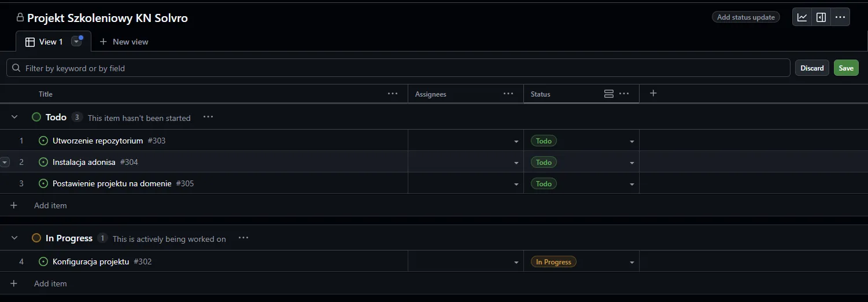Viewport: 868px width, 302px height.
Task: Click the plus icon to add a field column
Action: pos(653,94)
